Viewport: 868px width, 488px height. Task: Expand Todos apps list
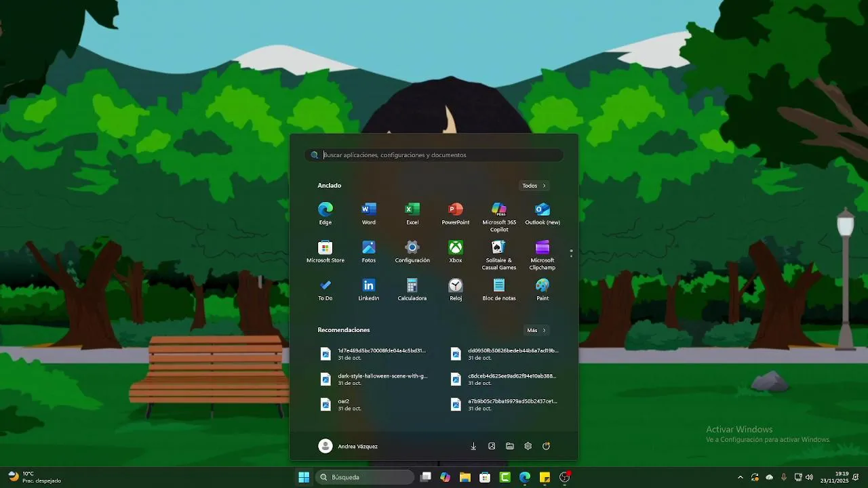pos(534,186)
